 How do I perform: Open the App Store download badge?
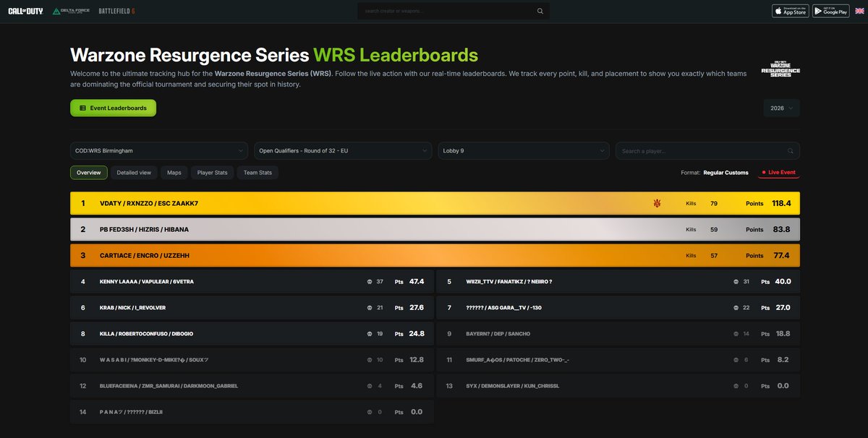click(791, 11)
